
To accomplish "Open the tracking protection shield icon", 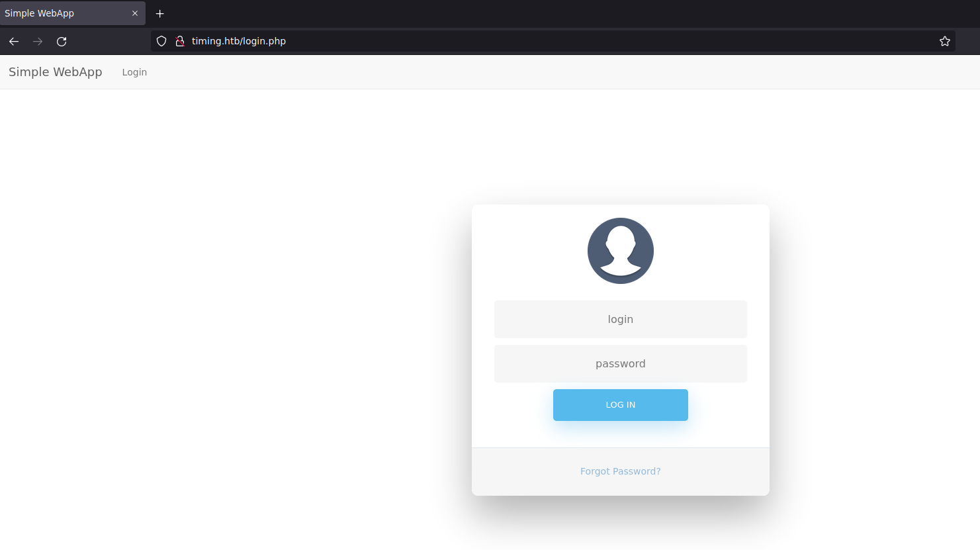I will coord(161,41).
